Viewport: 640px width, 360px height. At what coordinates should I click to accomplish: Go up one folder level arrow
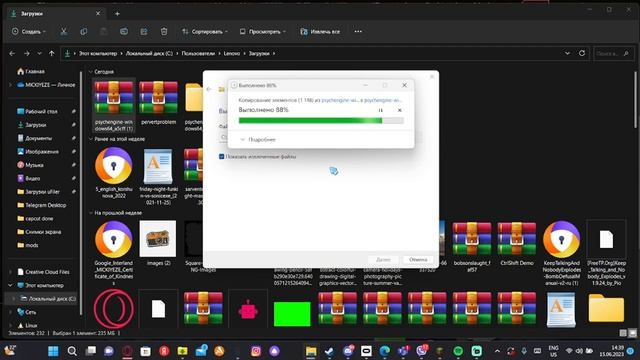coord(51,53)
